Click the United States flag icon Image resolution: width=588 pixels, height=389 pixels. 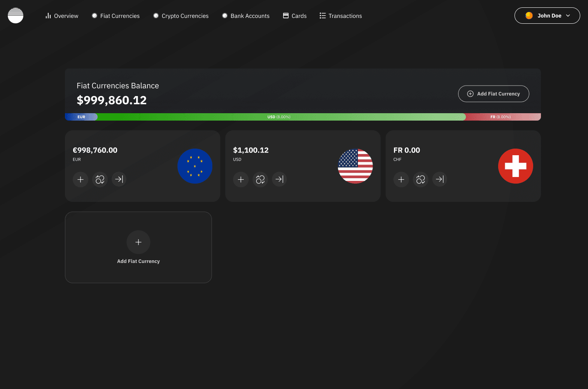355,166
